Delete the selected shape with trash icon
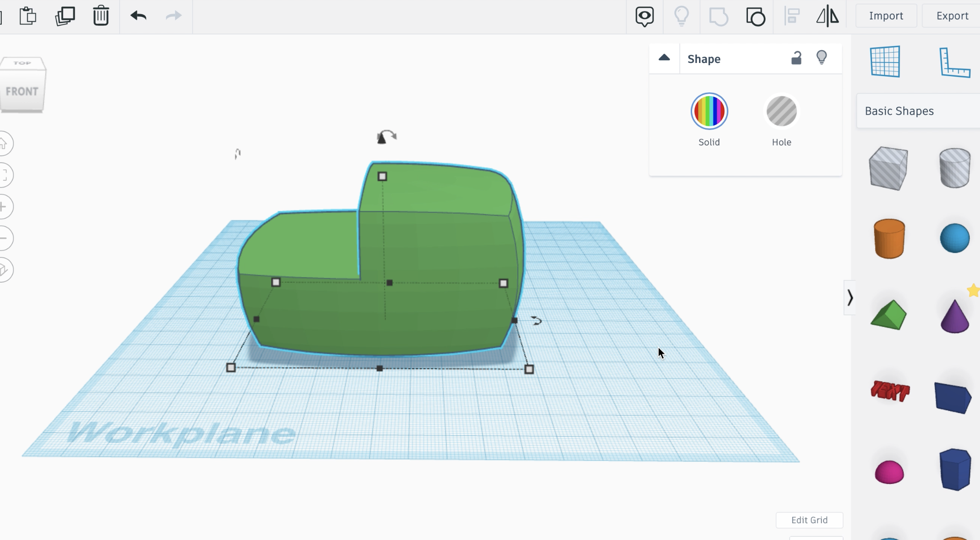The height and width of the screenshot is (540, 980). click(x=101, y=16)
